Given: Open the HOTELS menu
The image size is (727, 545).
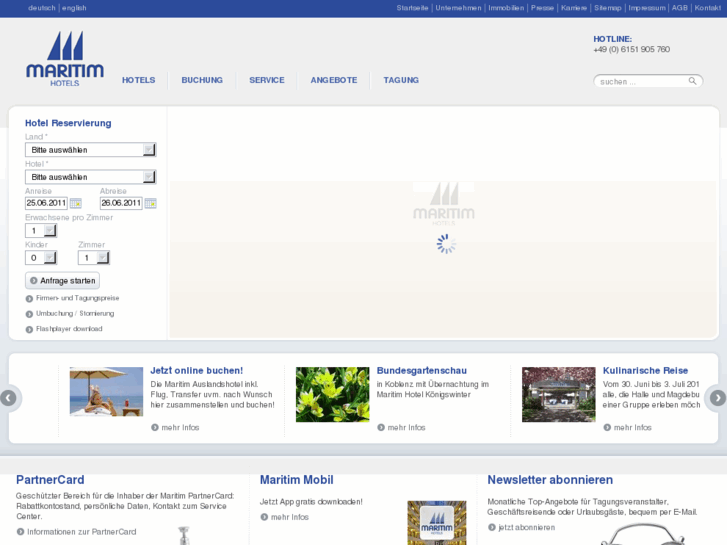Looking at the screenshot, I should 139,80.
